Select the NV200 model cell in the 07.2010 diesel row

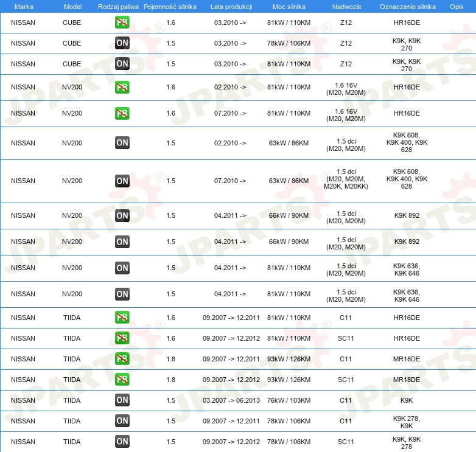point(72,181)
